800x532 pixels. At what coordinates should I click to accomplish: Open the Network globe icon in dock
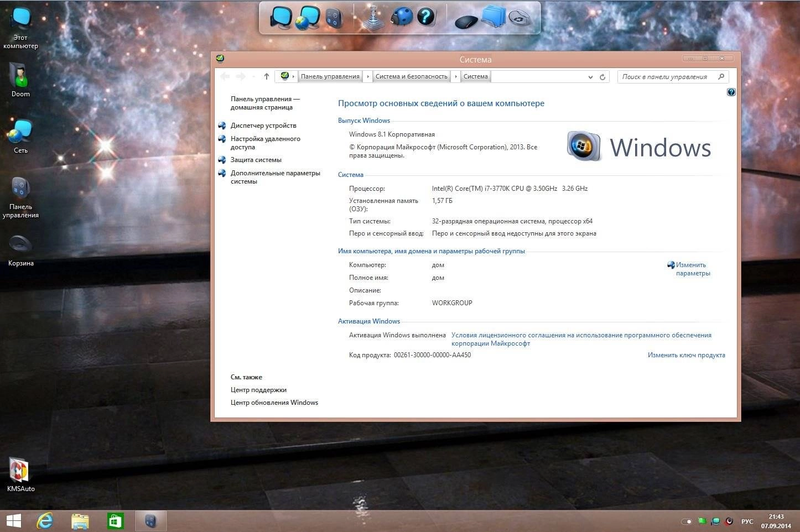pos(307,17)
